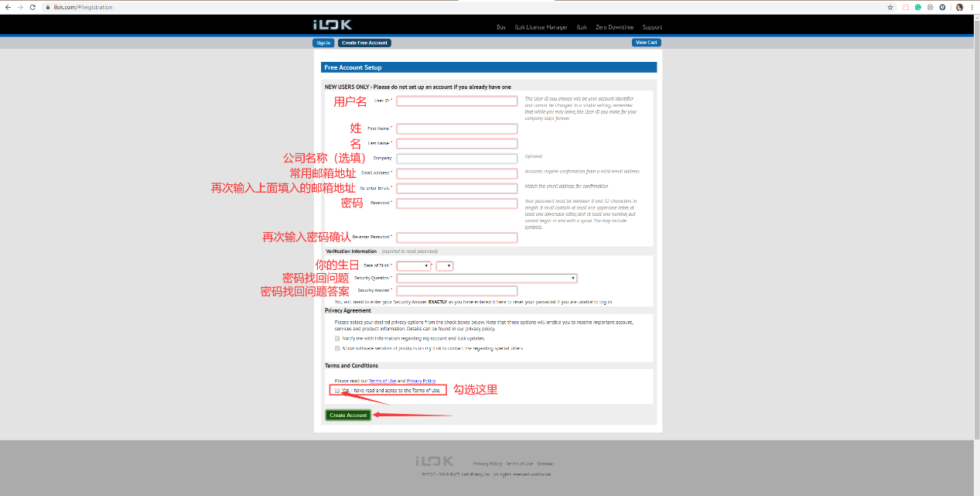
Task: Open the Date of Birth month dropdown
Action: pos(414,266)
